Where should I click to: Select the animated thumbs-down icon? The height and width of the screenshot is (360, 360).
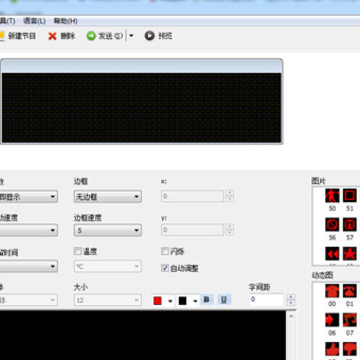350,349
